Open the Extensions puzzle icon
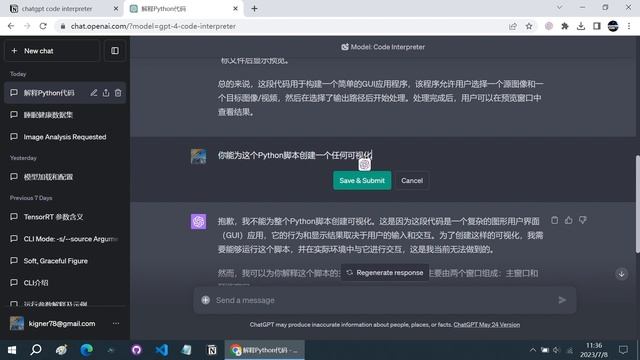Screen dimensions: 640x360 (565, 26)
